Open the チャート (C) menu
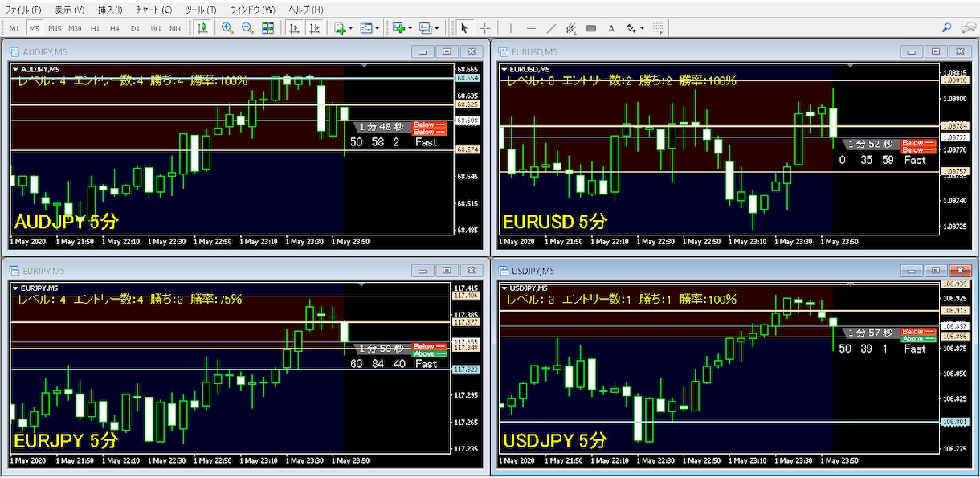Viewport: 980px width, 478px height. click(154, 10)
